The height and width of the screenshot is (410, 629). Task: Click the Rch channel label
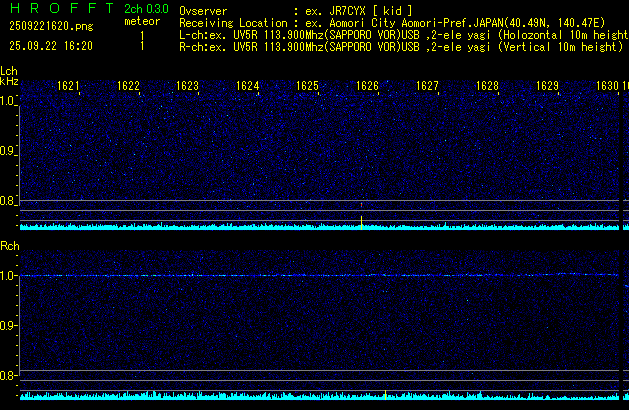9,245
